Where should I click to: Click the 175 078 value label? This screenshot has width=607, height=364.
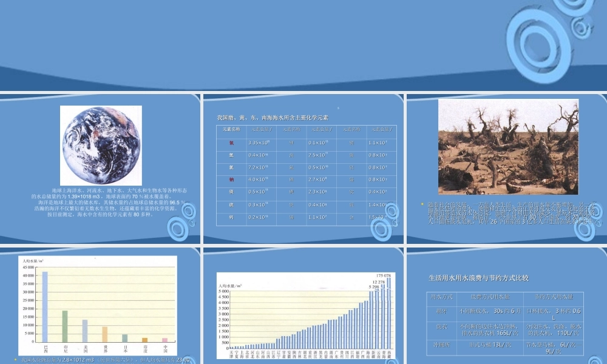pos(384,276)
